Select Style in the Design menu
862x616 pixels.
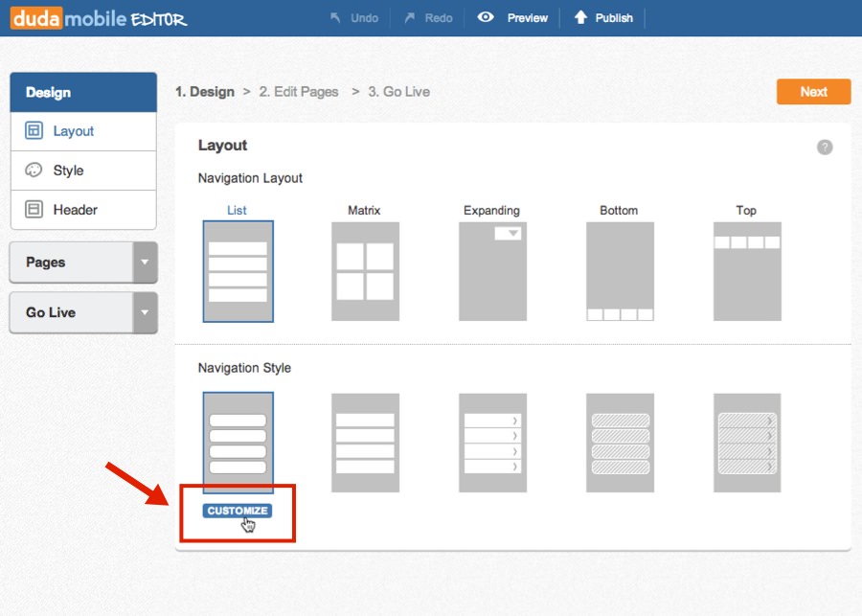coord(83,171)
